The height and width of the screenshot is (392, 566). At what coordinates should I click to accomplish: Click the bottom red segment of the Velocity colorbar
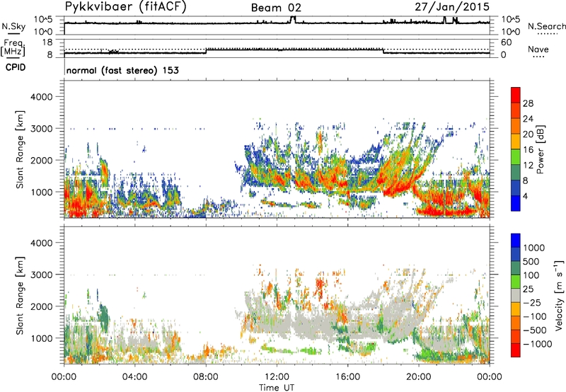coord(516,350)
